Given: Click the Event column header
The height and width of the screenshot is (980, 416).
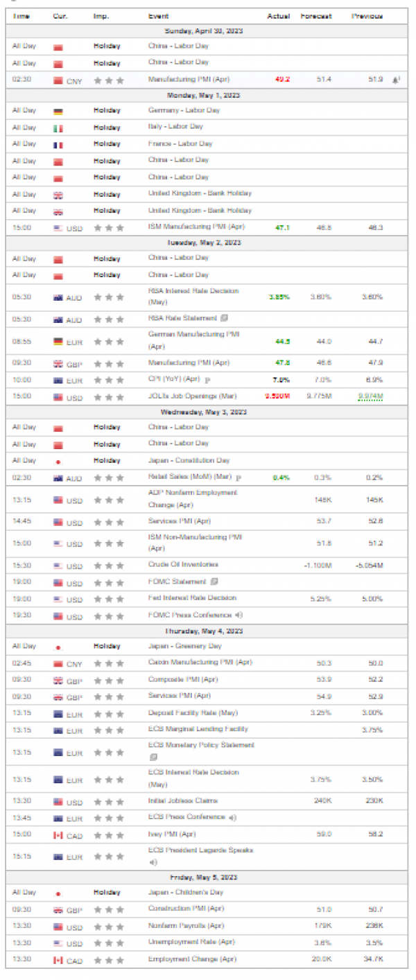Looking at the screenshot, I should click(158, 16).
